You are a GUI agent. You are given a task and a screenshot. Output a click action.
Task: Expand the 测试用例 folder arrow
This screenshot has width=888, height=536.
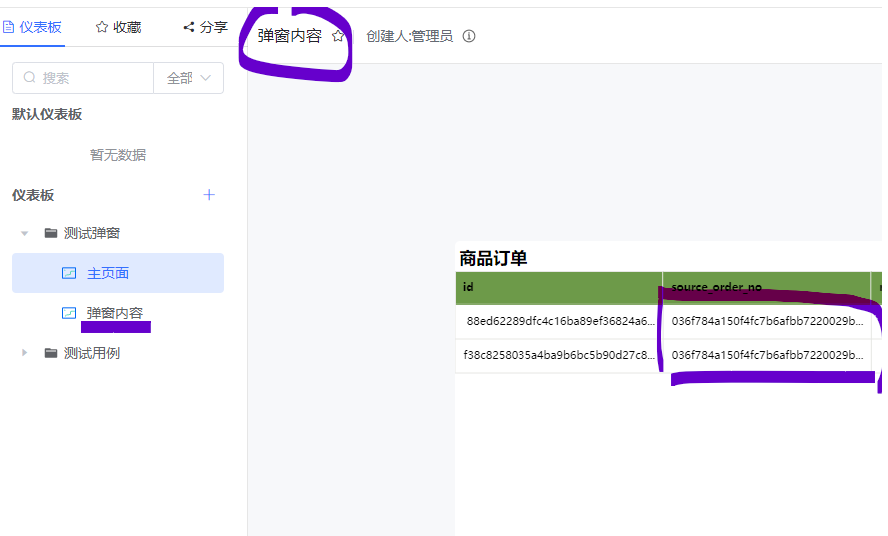[24, 352]
